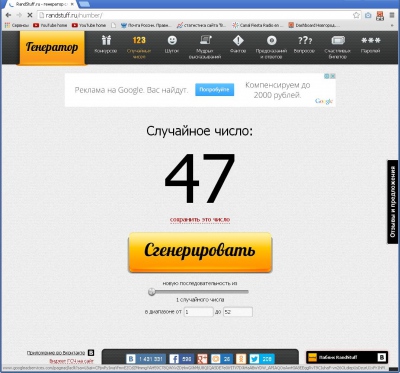Share via the Twitter bird icon
Viewport: 400px width, 373px height.
tap(254, 359)
